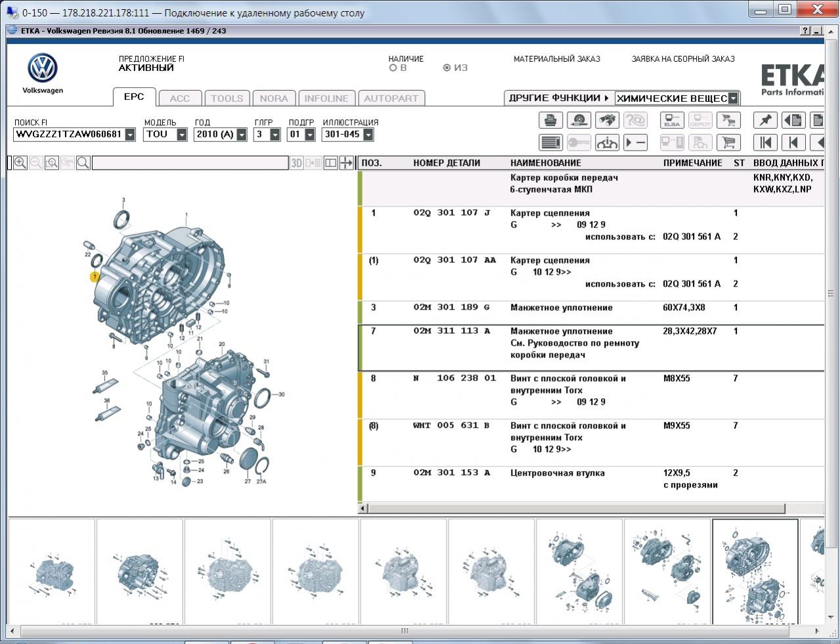Select the zoom-to-region magnifier tool
840x644 pixels.
pyautogui.click(x=52, y=163)
